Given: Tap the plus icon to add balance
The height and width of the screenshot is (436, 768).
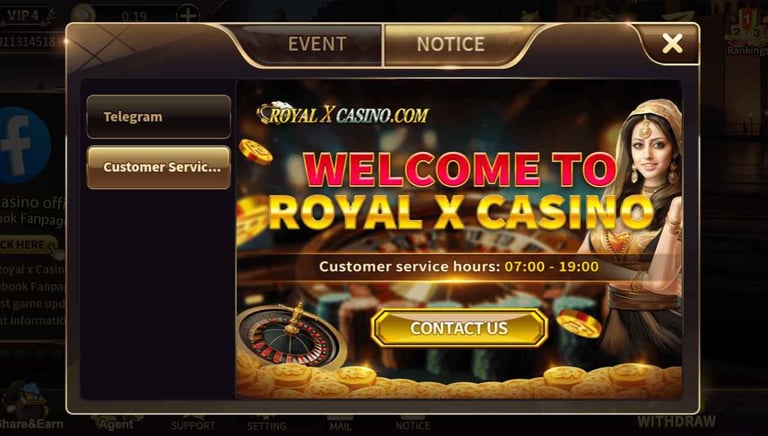Looking at the screenshot, I should 188,14.
